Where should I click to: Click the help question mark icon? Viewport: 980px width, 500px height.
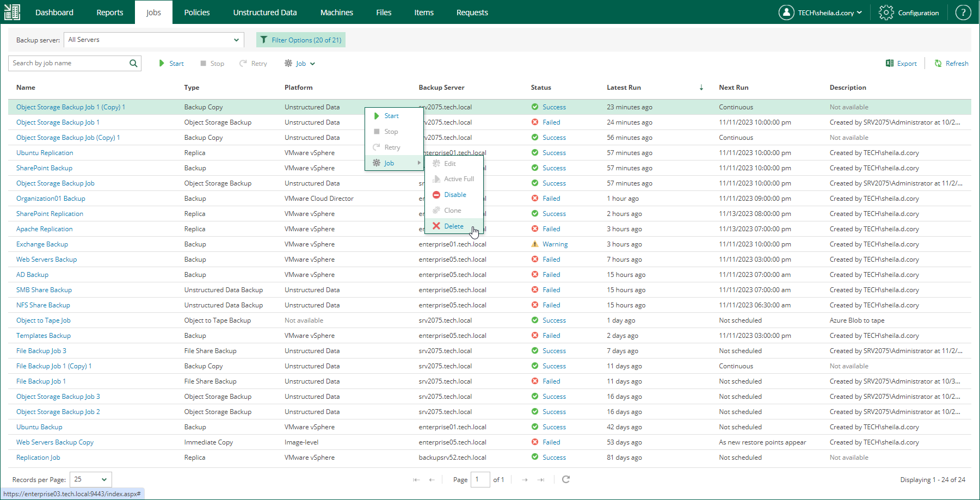(963, 13)
